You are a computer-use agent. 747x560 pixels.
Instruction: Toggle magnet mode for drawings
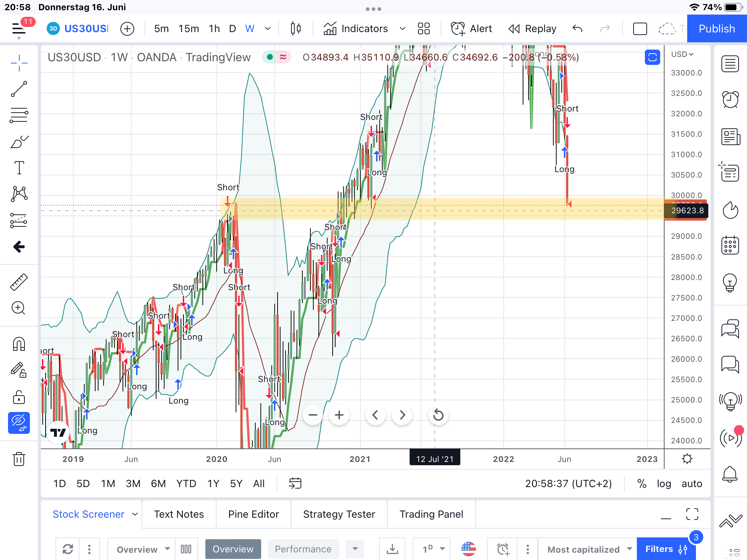pos(19,344)
